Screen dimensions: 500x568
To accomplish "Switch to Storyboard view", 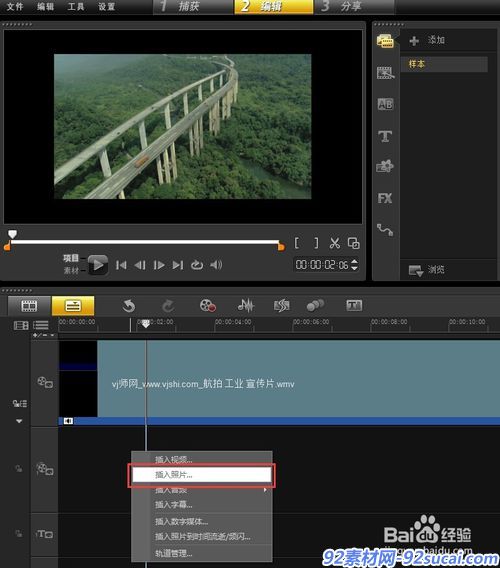I will click(x=29, y=306).
